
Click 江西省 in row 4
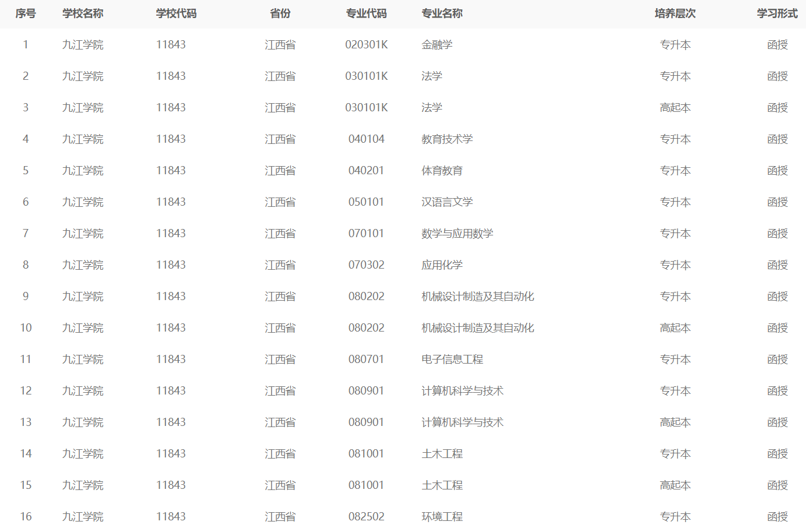click(x=280, y=139)
